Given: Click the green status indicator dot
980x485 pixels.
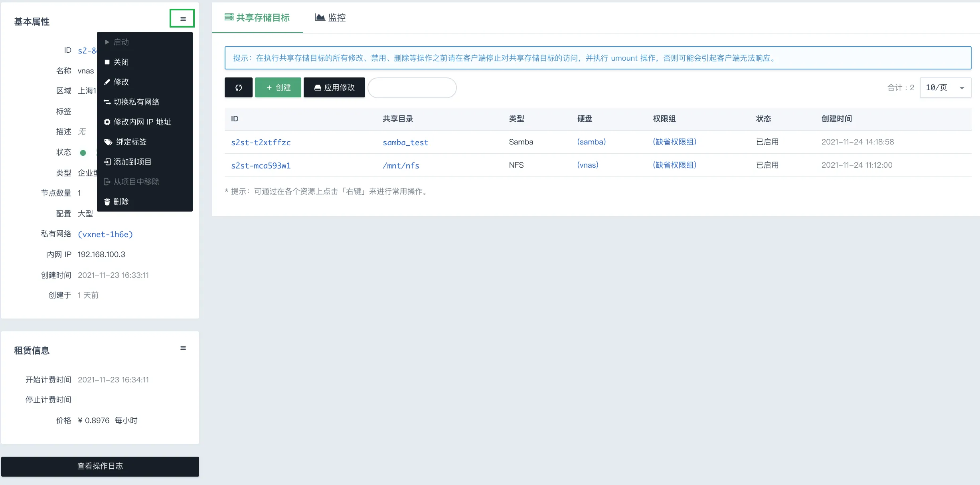Looking at the screenshot, I should (83, 152).
